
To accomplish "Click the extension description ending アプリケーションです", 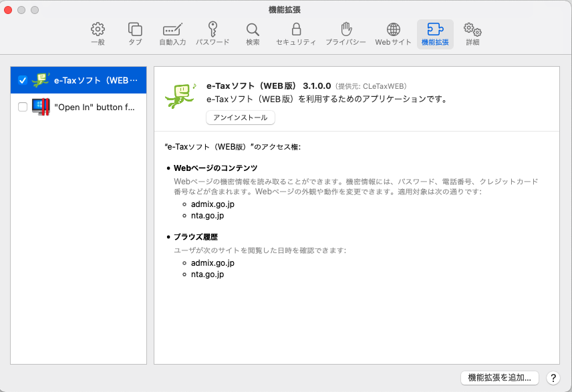I will coord(327,100).
